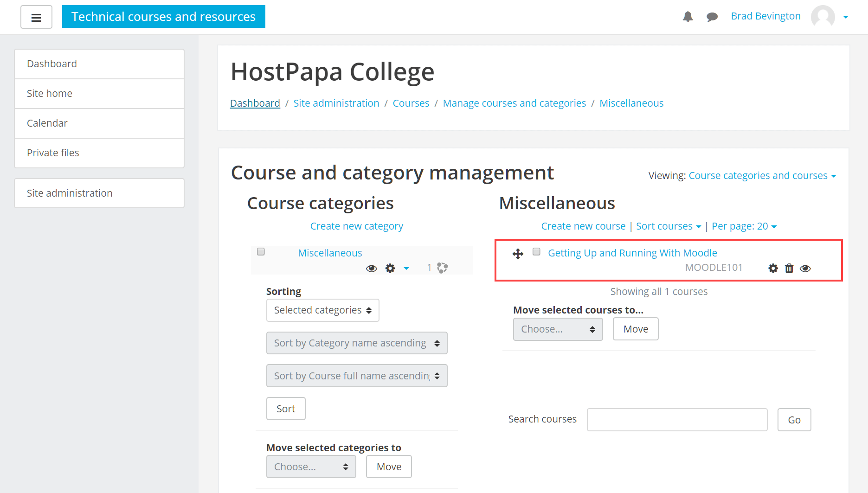This screenshot has width=868, height=493.
Task: Click Brad Bevington's avatar picture
Action: coord(823,17)
